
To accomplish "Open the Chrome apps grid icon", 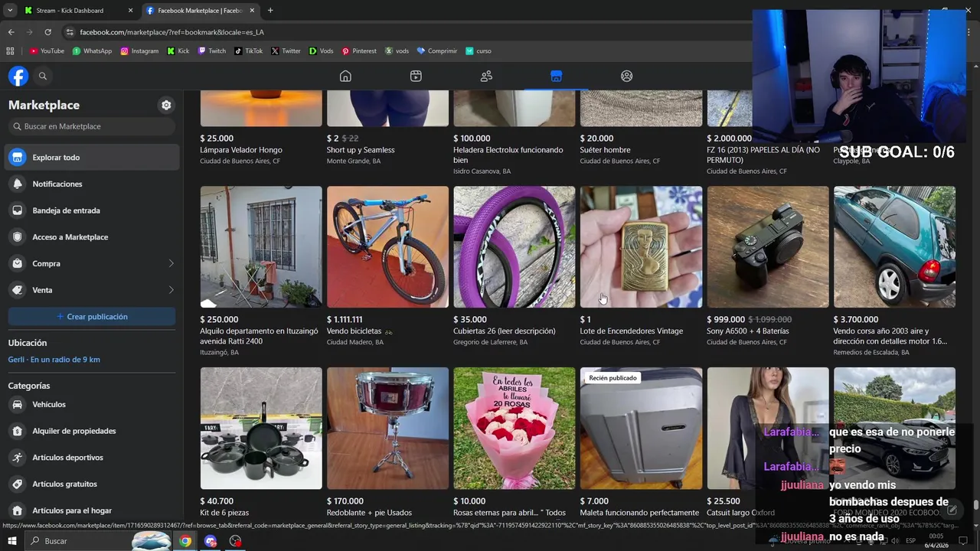I will 10,51.
